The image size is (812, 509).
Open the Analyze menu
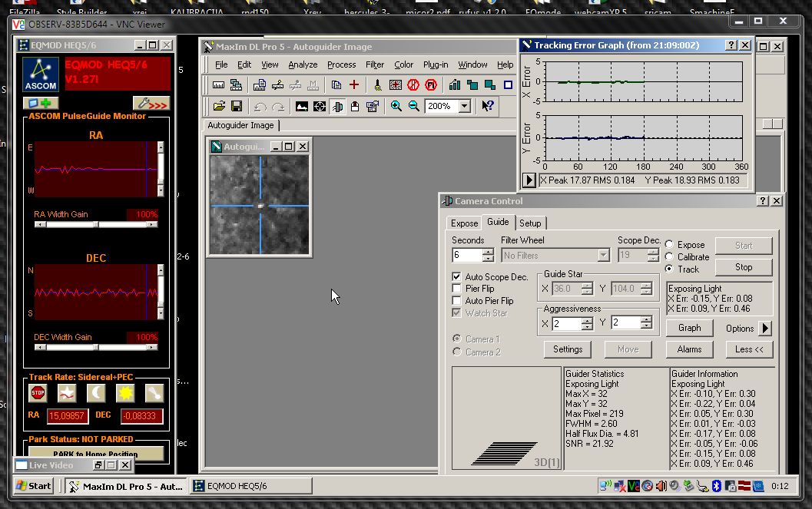(303, 64)
